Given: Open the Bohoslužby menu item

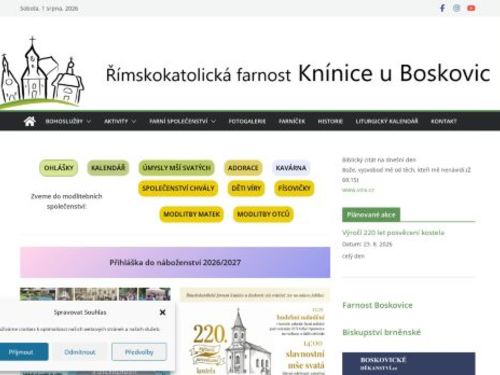Looking at the screenshot, I should (64, 121).
